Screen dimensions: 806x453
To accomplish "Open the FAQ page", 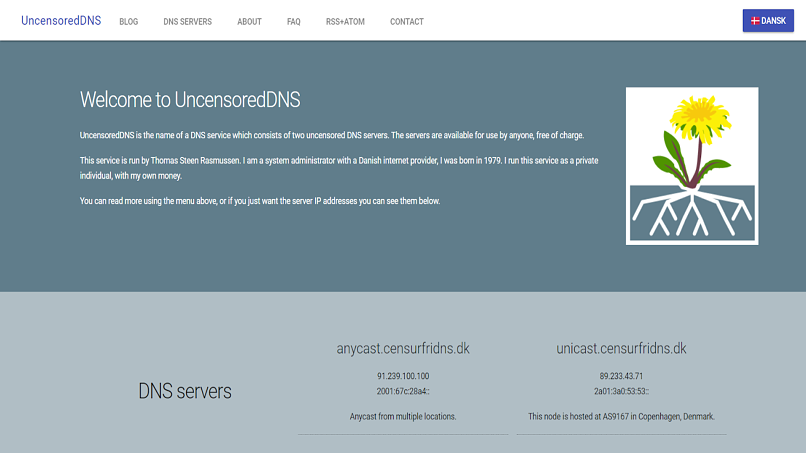I will pos(294,22).
